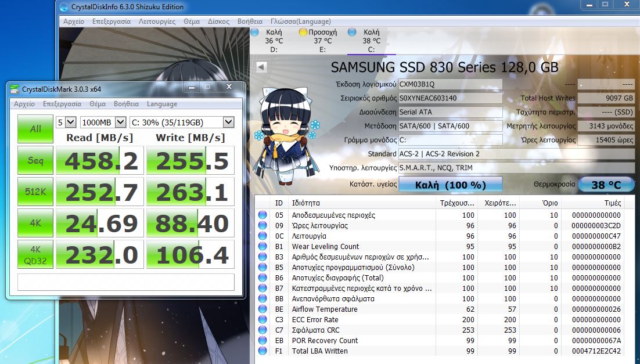
Task: Click power-on count value 3143 μονάδες
Action: 606,125
